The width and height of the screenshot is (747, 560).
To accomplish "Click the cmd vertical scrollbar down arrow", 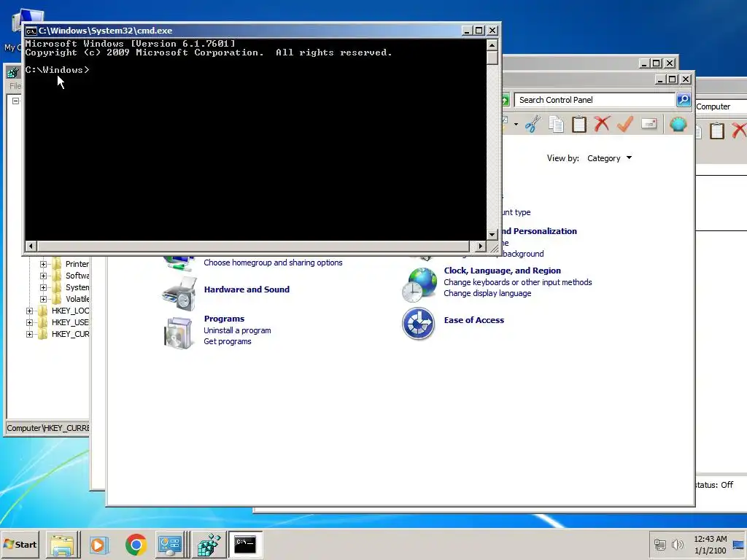I will click(492, 234).
